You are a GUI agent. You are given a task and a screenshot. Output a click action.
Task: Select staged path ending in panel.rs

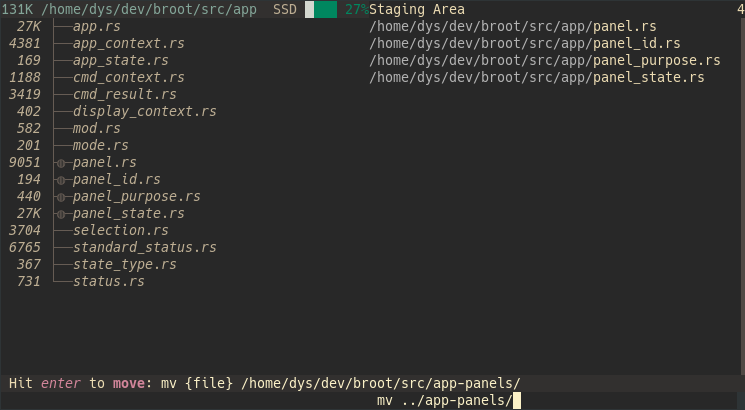(x=513, y=27)
